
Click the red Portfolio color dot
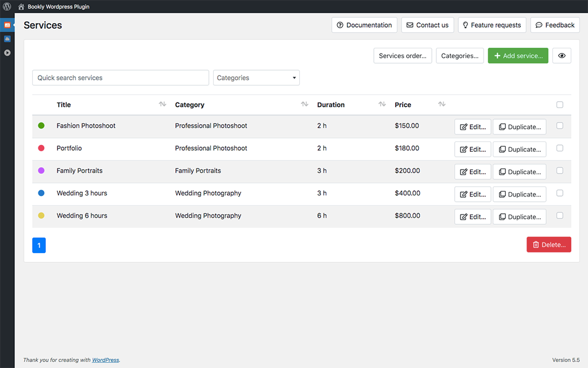pos(41,148)
